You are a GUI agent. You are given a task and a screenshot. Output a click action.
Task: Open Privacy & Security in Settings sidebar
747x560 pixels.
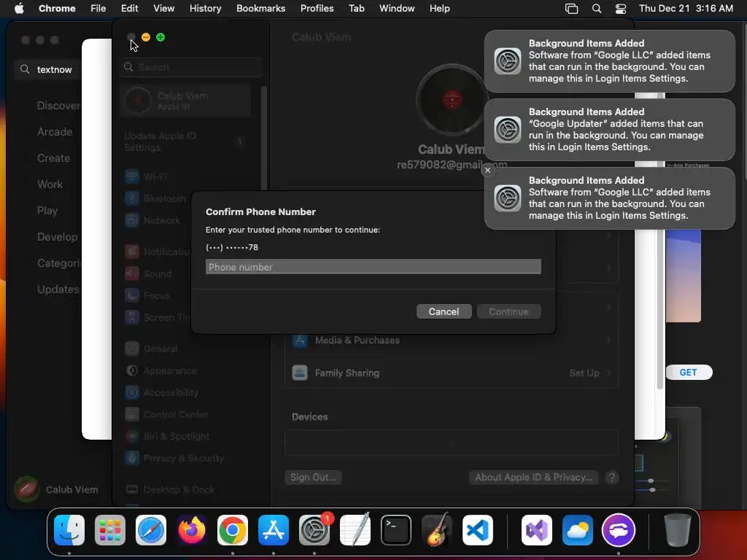pos(174,458)
